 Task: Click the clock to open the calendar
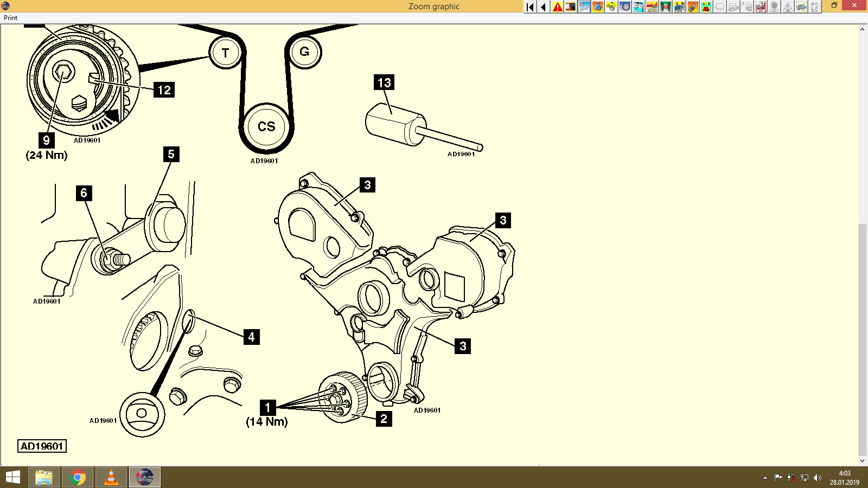[x=844, y=477]
